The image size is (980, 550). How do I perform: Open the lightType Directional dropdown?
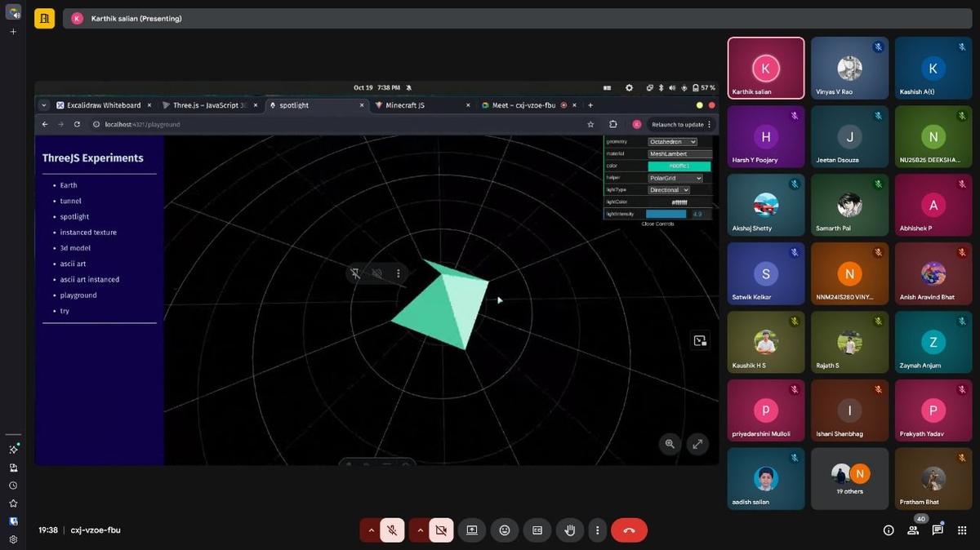click(x=669, y=189)
